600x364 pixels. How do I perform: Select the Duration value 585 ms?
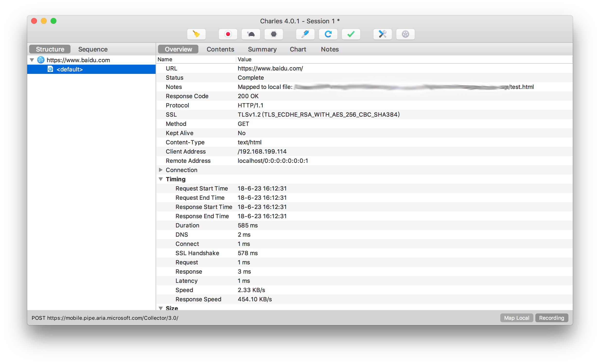(x=248, y=225)
